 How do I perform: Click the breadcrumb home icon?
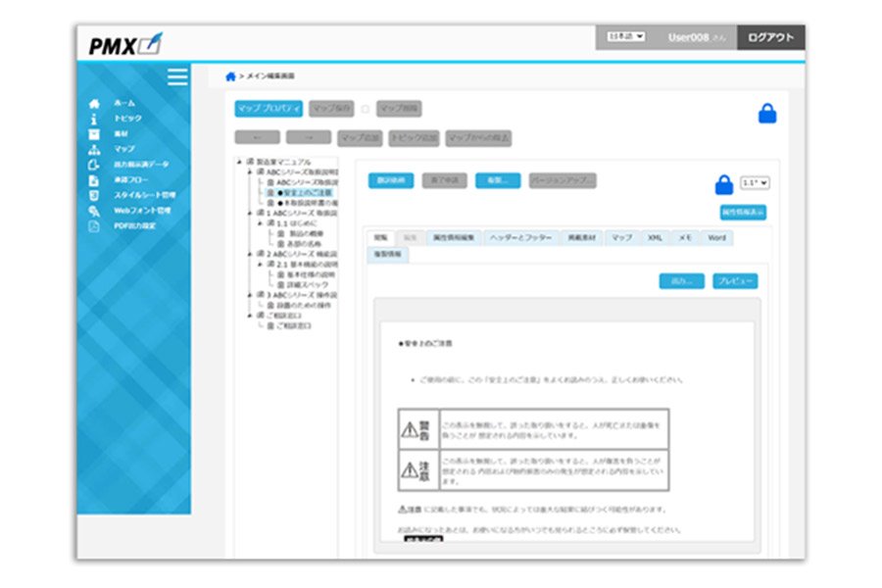pyautogui.click(x=230, y=76)
